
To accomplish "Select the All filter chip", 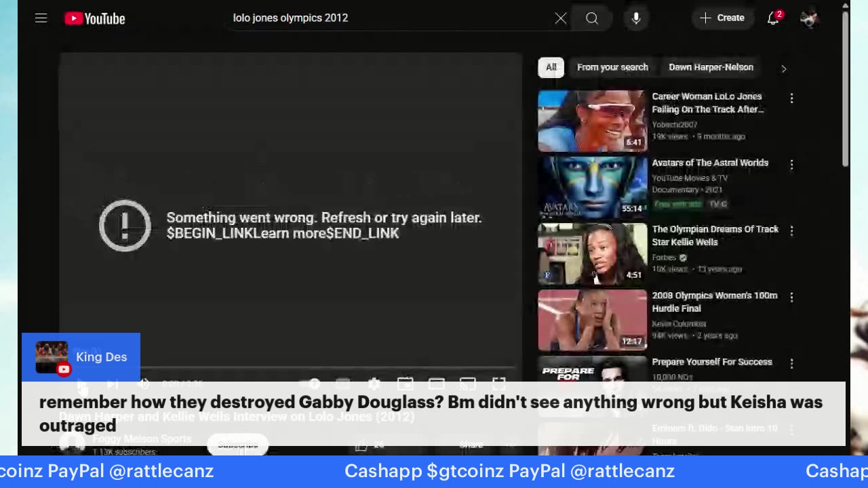I will pyautogui.click(x=551, y=67).
